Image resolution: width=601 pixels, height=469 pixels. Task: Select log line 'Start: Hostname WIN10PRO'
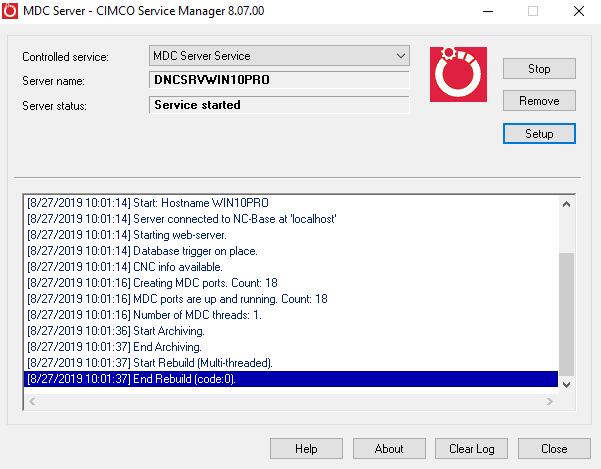click(x=291, y=203)
